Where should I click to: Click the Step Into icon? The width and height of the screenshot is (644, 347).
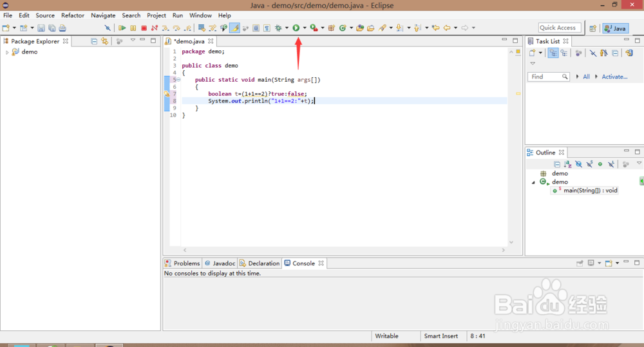[x=166, y=28]
